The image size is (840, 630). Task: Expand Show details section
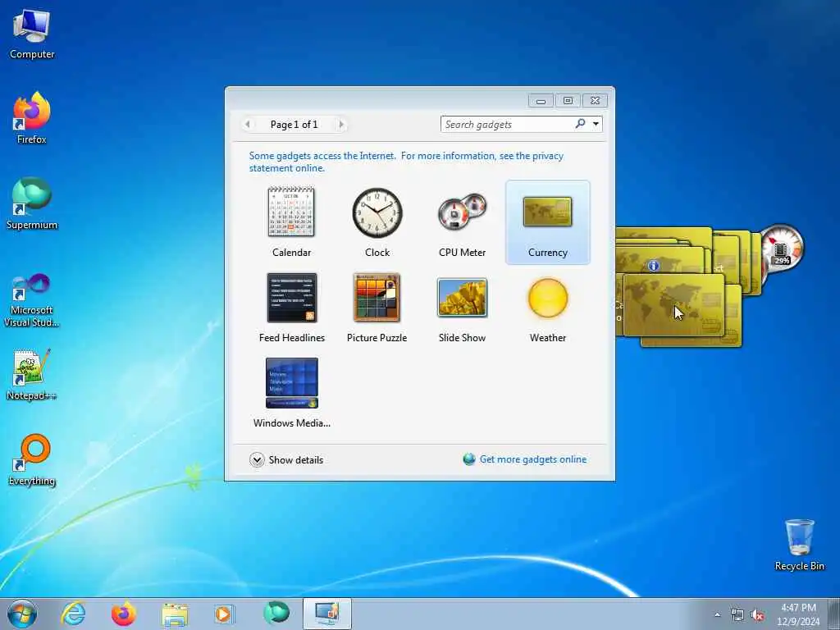point(286,459)
